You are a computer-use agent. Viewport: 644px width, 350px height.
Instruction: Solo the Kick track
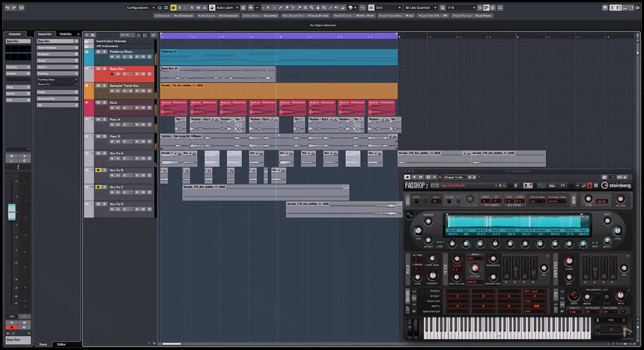pos(105,102)
